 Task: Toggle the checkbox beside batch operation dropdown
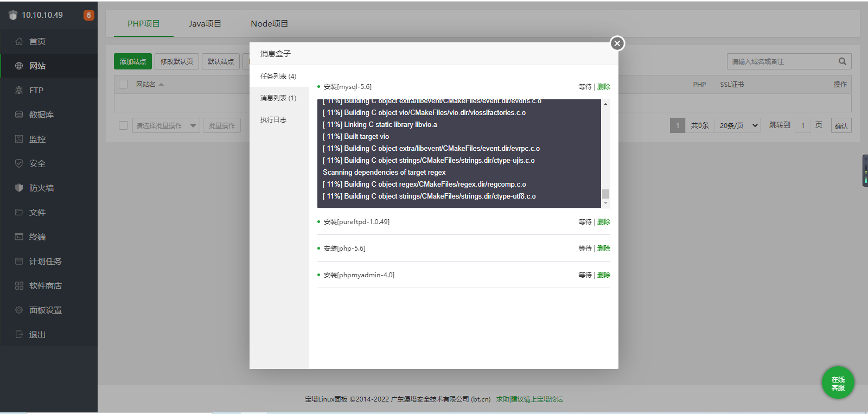(123, 125)
